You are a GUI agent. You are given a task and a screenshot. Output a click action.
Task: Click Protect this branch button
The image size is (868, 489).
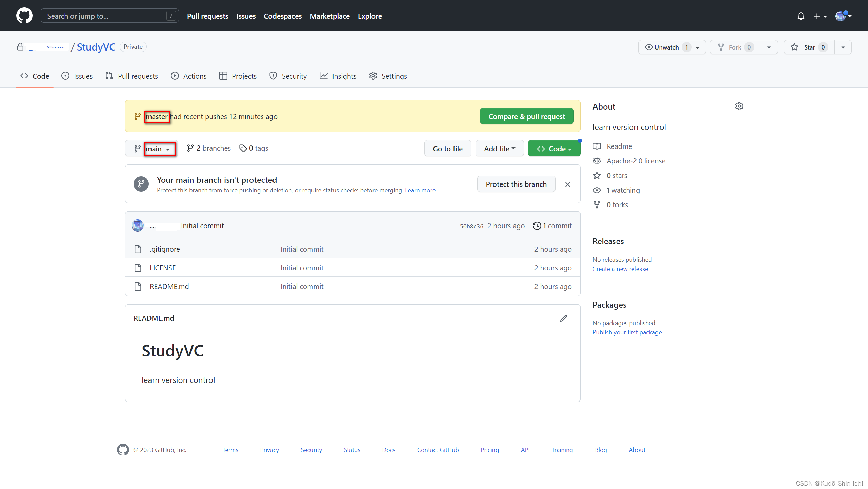[x=516, y=184]
